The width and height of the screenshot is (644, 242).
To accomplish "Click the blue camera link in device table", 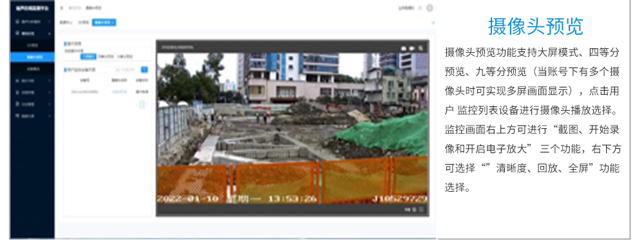I will point(119,91).
